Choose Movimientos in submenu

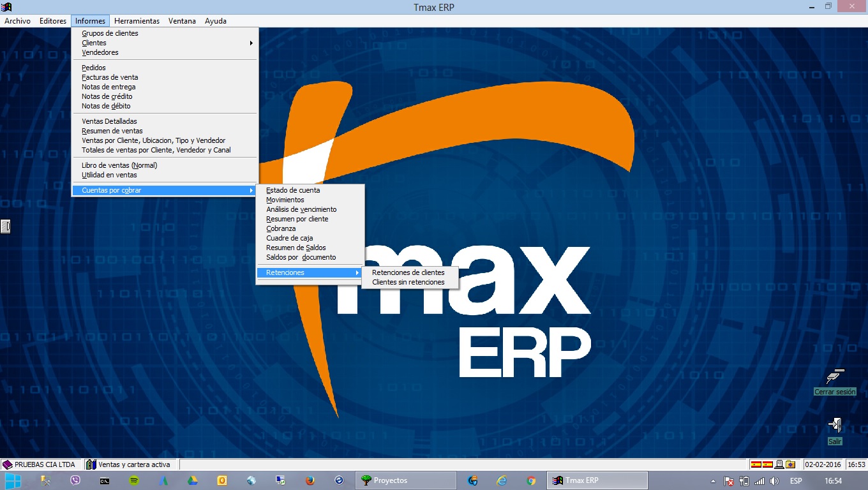[310, 200]
